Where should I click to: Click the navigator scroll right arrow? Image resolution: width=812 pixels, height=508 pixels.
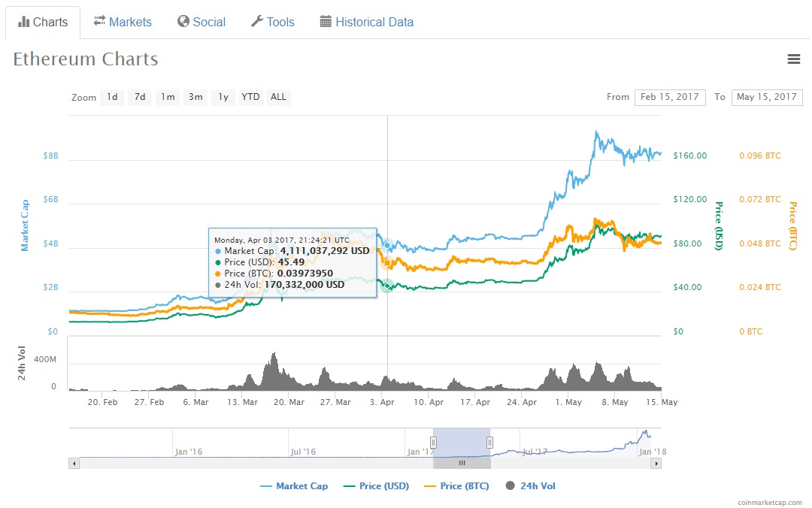coord(656,464)
